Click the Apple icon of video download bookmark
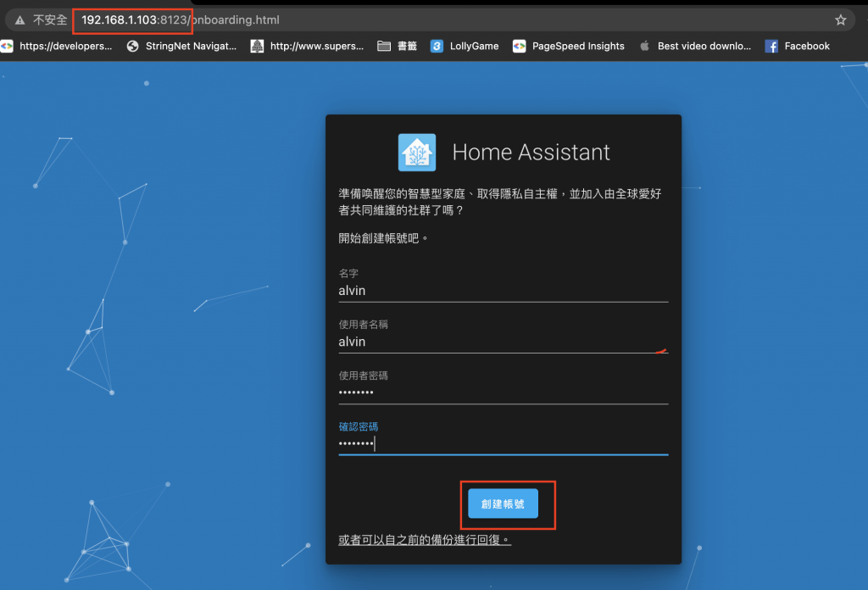This screenshot has height=590, width=868. 644,46
